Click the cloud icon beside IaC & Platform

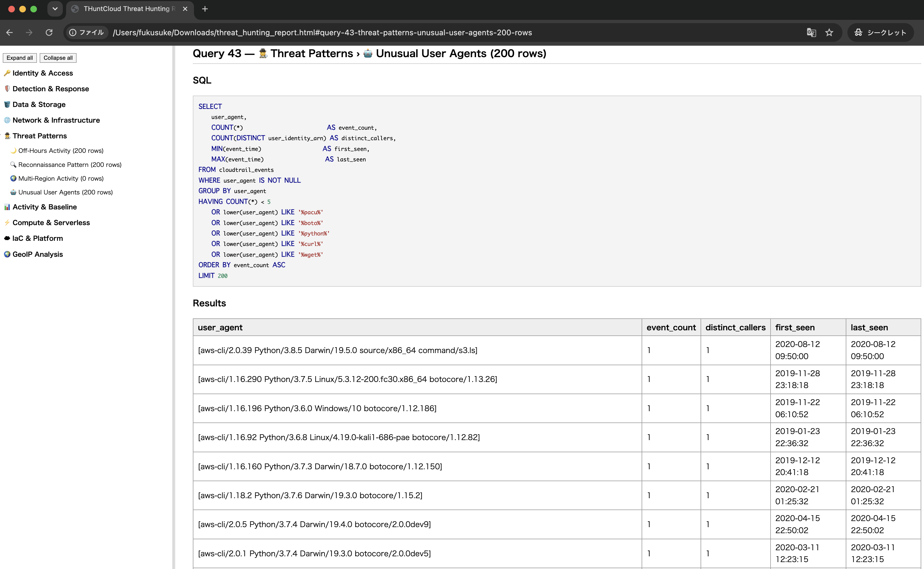point(7,238)
